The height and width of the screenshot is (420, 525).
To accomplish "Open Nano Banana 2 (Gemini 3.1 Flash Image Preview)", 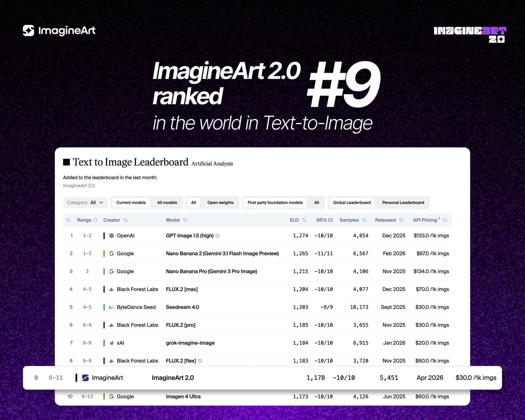I will (x=222, y=253).
